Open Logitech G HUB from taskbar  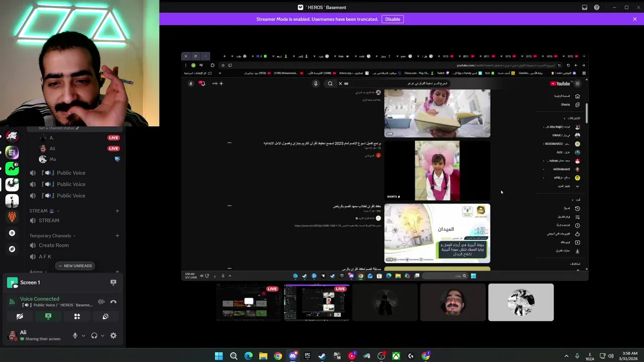tap(411, 356)
